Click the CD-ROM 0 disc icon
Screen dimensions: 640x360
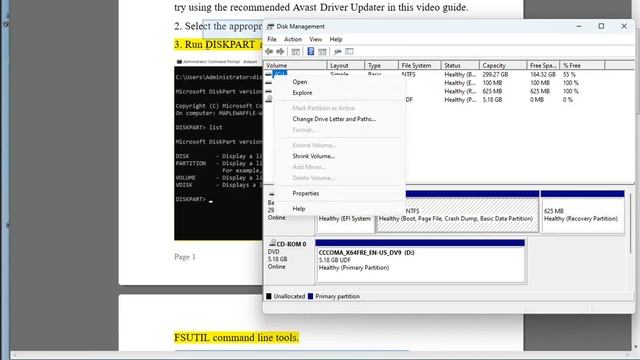tap(273, 244)
